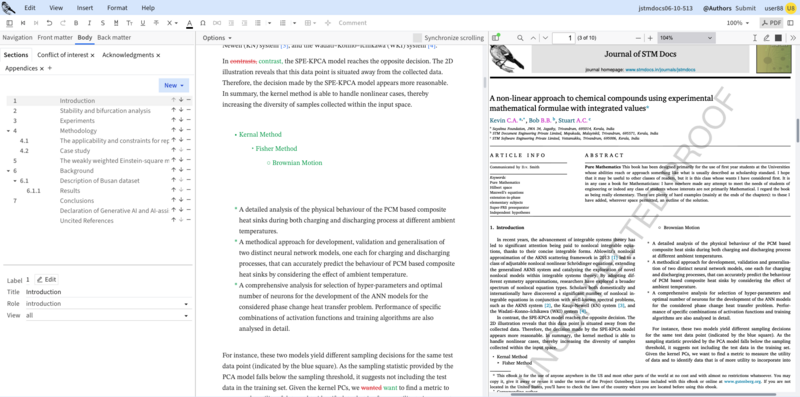Toggle right panel layout icon
This screenshot has width=800, height=397.
[790, 23]
